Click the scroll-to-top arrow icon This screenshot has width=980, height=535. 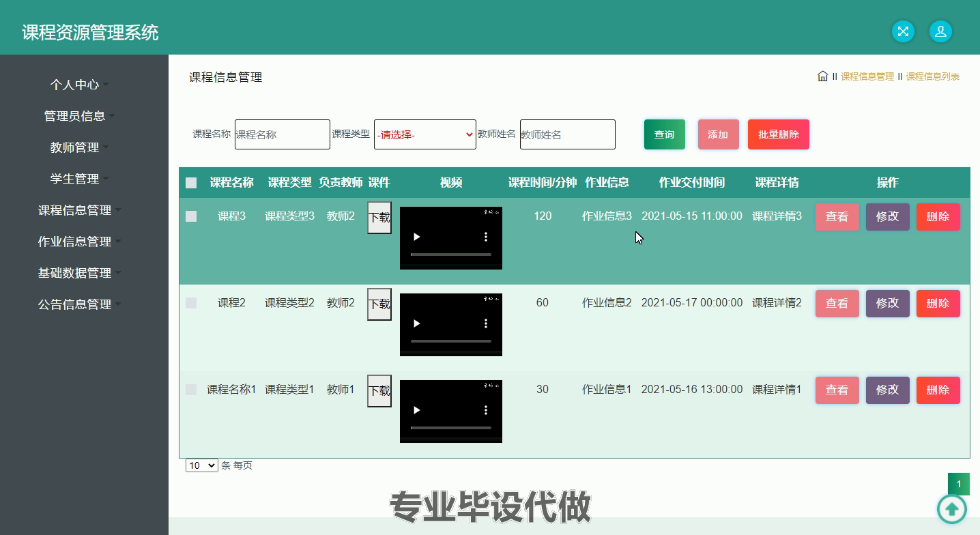pyautogui.click(x=951, y=509)
